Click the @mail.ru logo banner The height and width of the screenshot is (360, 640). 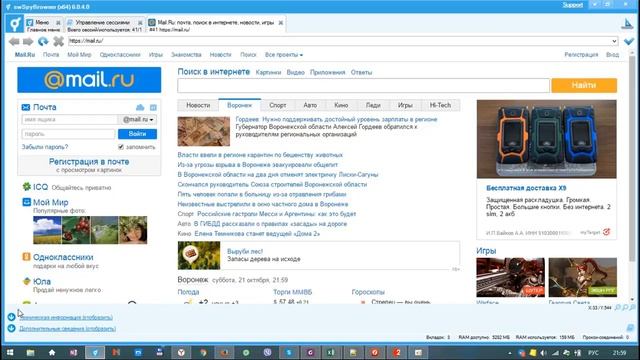coord(89,80)
